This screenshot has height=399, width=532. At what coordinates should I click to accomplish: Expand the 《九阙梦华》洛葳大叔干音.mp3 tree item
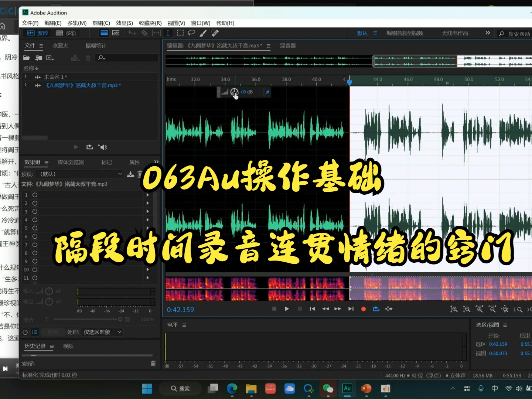[x=25, y=85]
